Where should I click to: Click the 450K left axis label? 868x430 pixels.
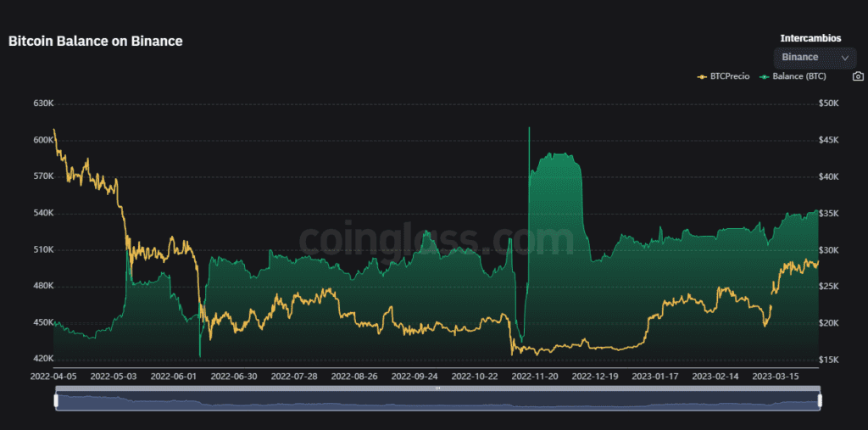click(42, 322)
